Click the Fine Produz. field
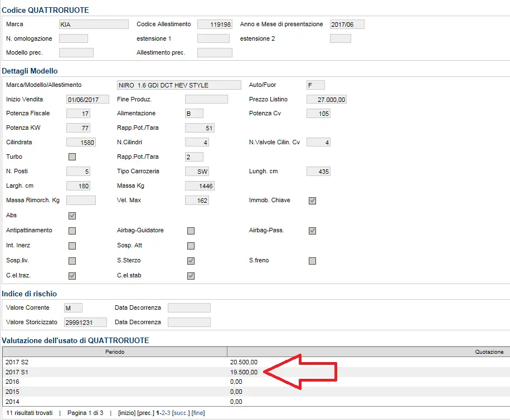510x420 pixels. (207, 99)
